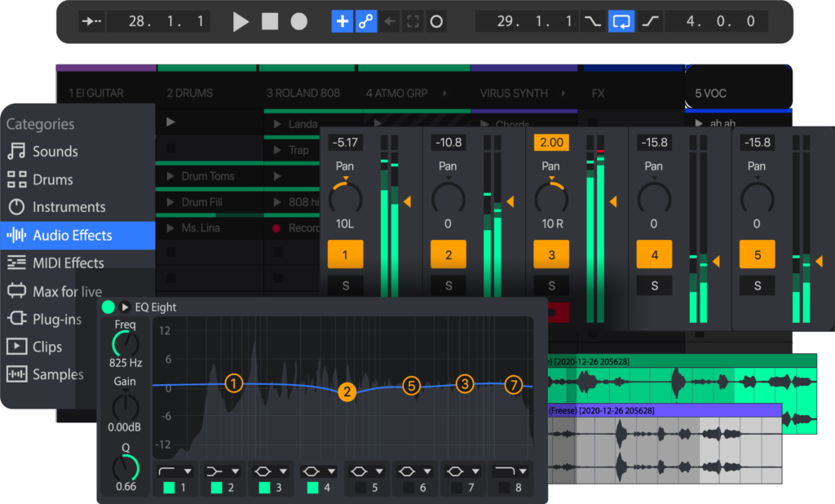835x504 pixels.
Task: Disable EQ band 1 checkbox
Action: click(x=170, y=488)
